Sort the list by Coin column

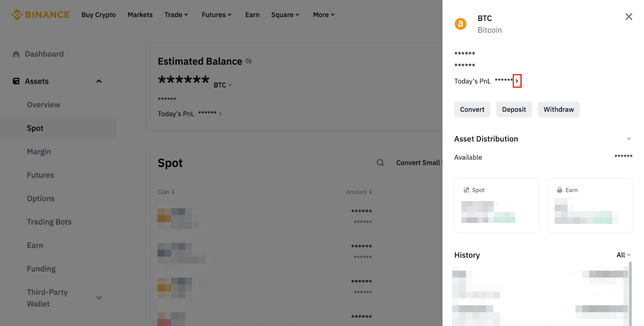coord(166,192)
